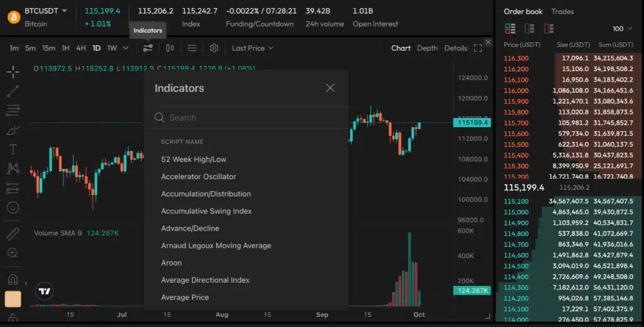Toggle fullscreen chart mode icon
The width and height of the screenshot is (644, 327).
478,48
